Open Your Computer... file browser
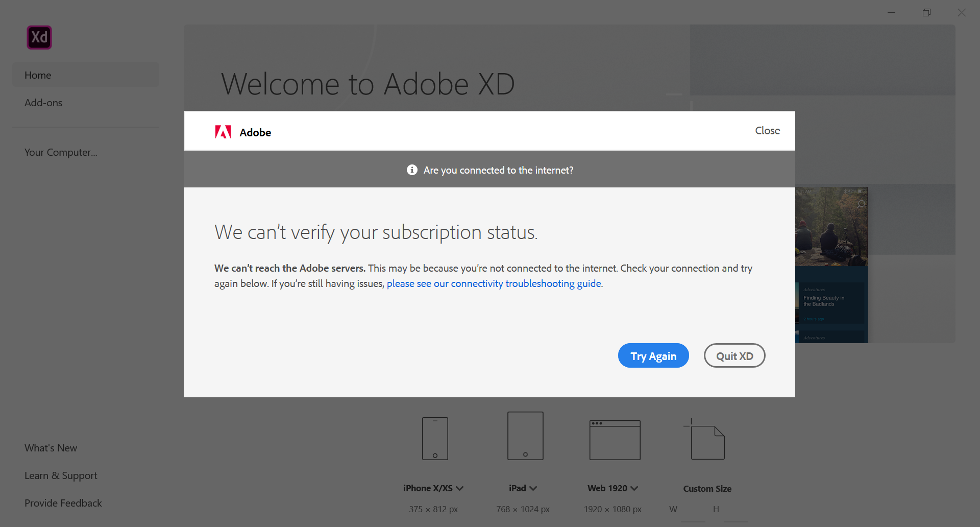The height and width of the screenshot is (527, 980). [61, 152]
